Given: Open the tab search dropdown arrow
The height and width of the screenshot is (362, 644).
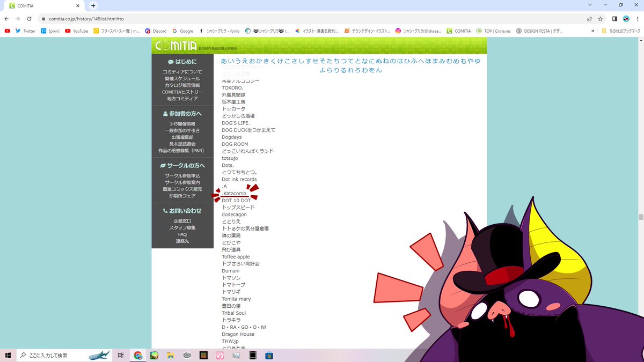Looking at the screenshot, I should click(590, 5).
